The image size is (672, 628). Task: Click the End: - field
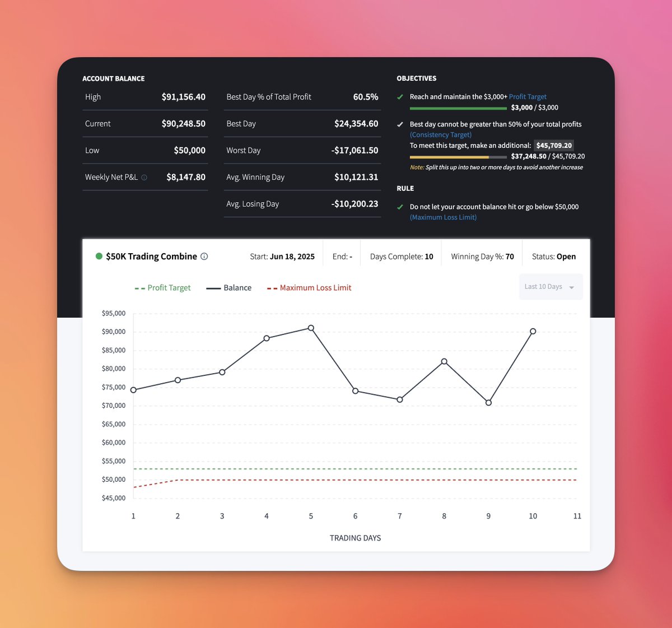click(342, 257)
